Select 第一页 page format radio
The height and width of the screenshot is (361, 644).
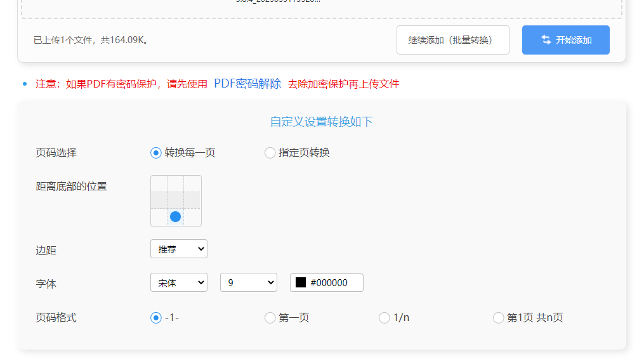point(270,317)
